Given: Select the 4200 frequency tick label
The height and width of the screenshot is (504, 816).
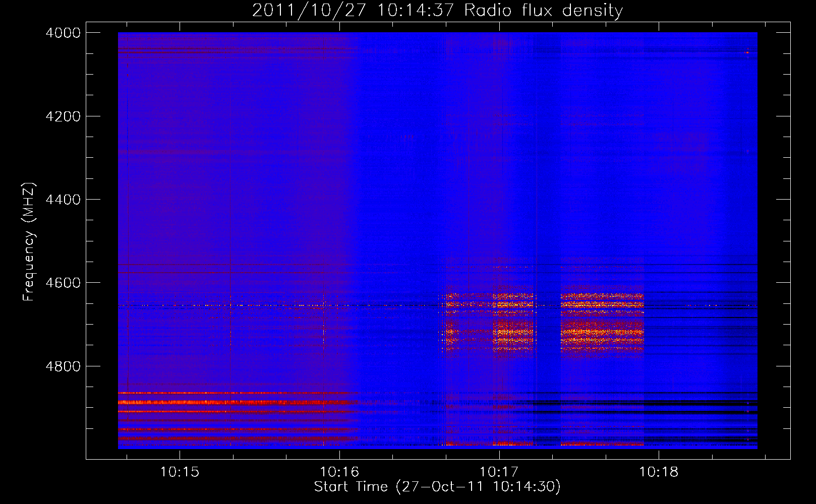Looking at the screenshot, I should [x=63, y=116].
